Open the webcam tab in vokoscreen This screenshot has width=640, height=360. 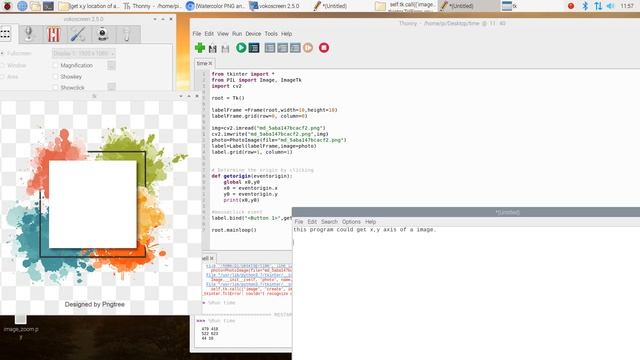click(x=102, y=34)
